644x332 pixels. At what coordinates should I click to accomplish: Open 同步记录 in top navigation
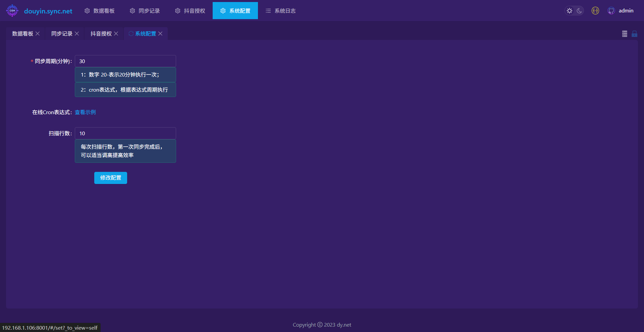click(145, 11)
